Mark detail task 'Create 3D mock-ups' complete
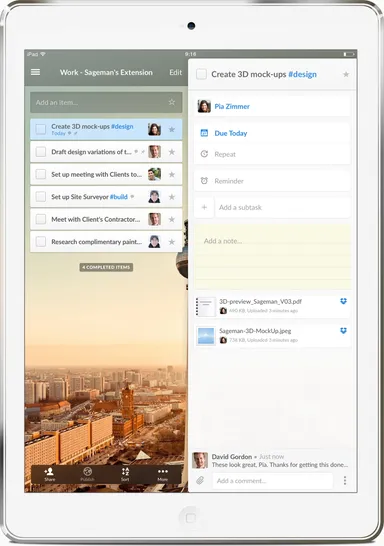Image resolution: width=384 pixels, height=546 pixels. [x=201, y=74]
